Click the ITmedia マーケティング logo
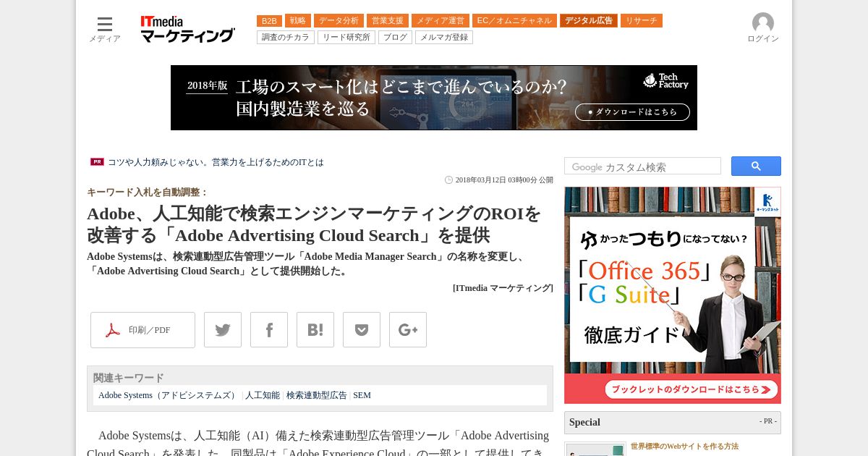The height and width of the screenshot is (456, 868). tap(187, 29)
